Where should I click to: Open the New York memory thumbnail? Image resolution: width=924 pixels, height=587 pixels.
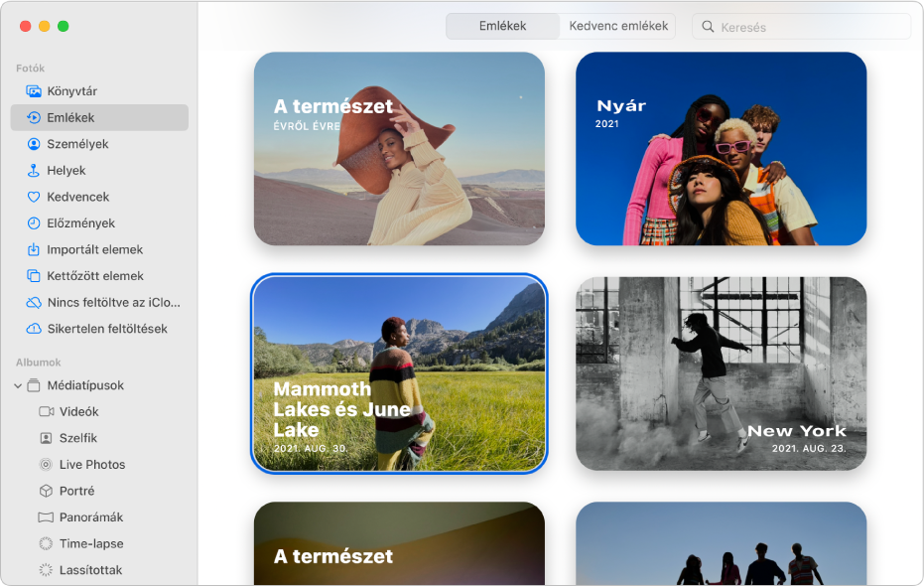(721, 372)
